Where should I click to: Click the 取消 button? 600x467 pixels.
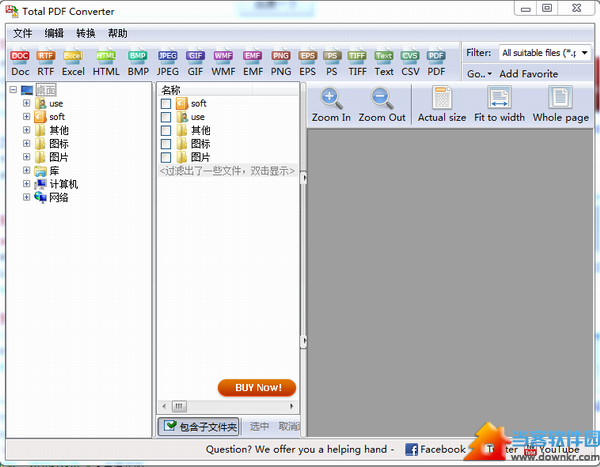tap(289, 426)
